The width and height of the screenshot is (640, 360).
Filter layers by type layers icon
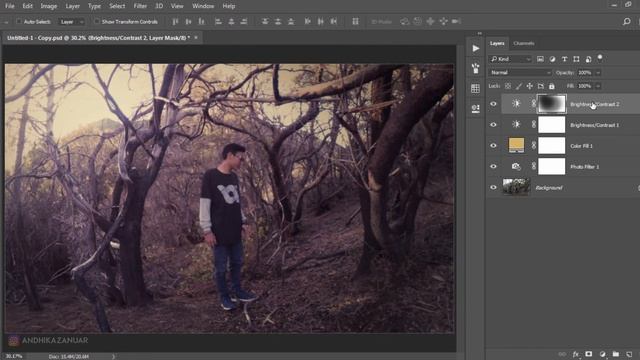click(564, 59)
